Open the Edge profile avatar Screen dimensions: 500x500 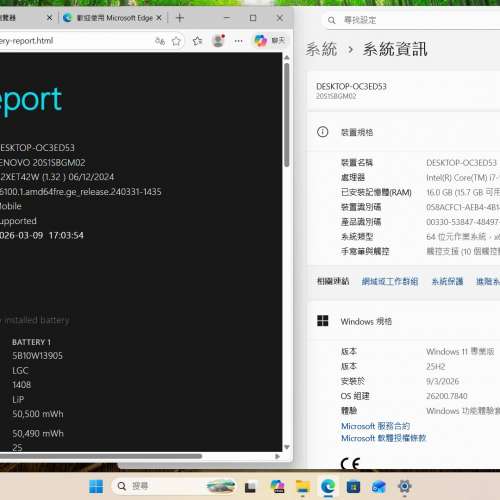(x=218, y=41)
